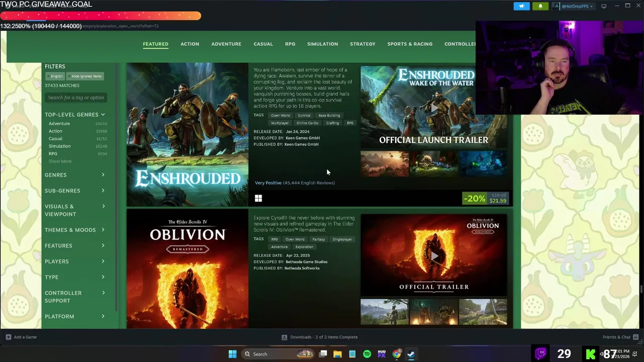Click the Enshrouded Survival tag
Screen dimensions: 644x362
304,116
